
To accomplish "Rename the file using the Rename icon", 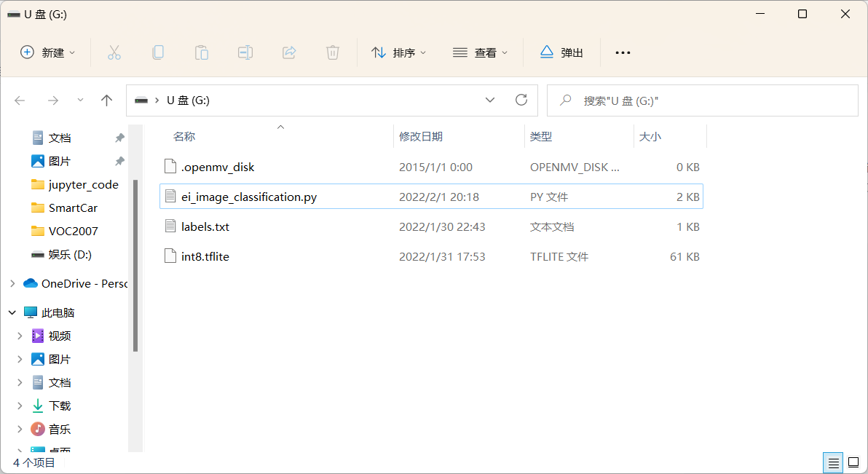I will (x=245, y=52).
